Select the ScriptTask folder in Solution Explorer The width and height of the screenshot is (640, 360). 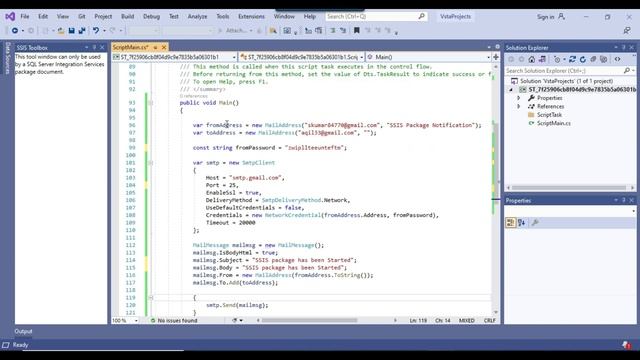point(549,115)
